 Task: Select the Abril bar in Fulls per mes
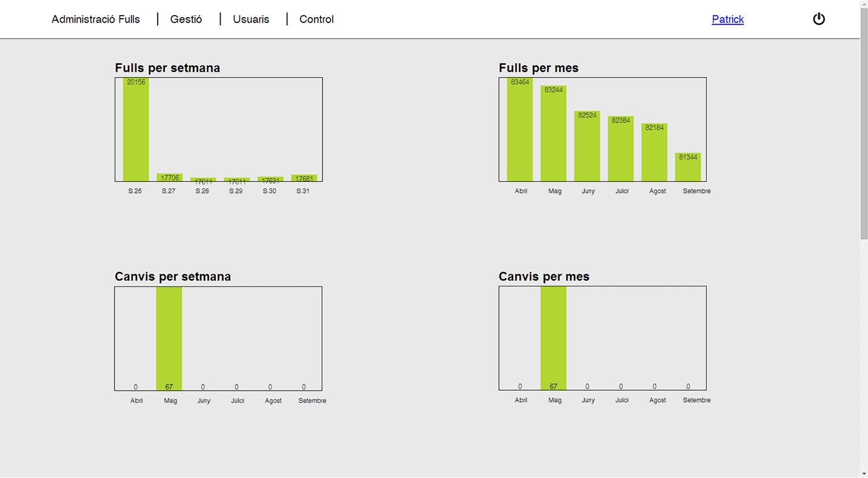coord(520,129)
